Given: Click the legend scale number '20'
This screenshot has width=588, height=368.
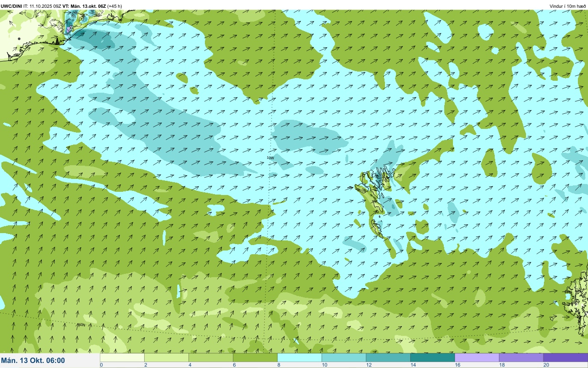Looking at the screenshot, I should pyautogui.click(x=545, y=365).
